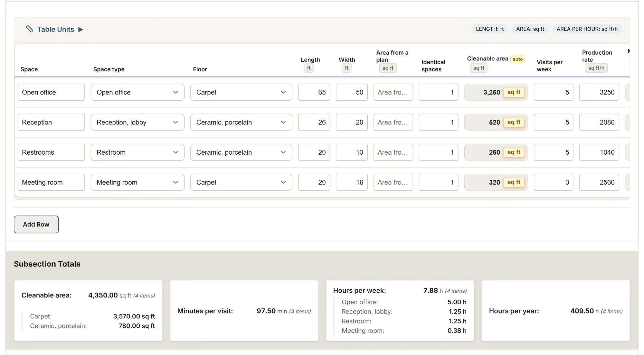The width and height of the screenshot is (644, 355).
Task: Open Floor dropdown in the Meeting room row
Action: [241, 182]
